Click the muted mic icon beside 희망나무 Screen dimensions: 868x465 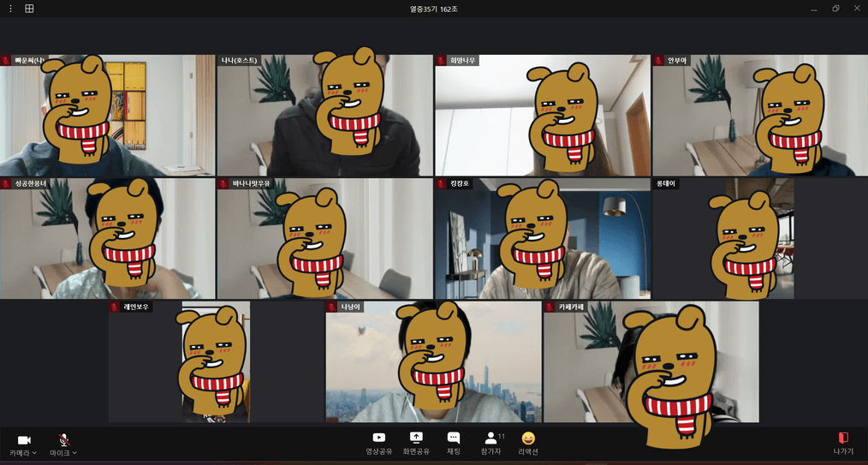441,60
